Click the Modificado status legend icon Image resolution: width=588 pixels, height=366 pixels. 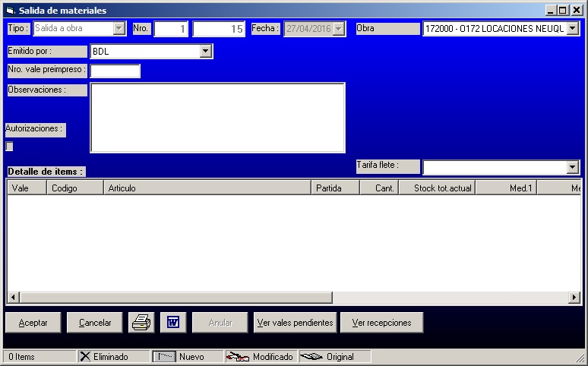coord(238,357)
